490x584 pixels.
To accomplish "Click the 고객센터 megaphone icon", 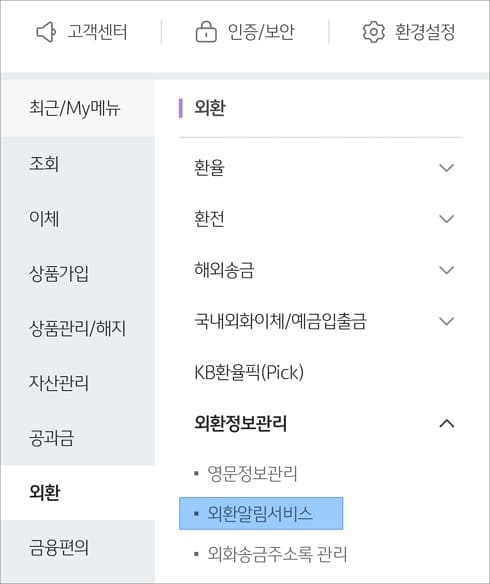I will pos(46,32).
